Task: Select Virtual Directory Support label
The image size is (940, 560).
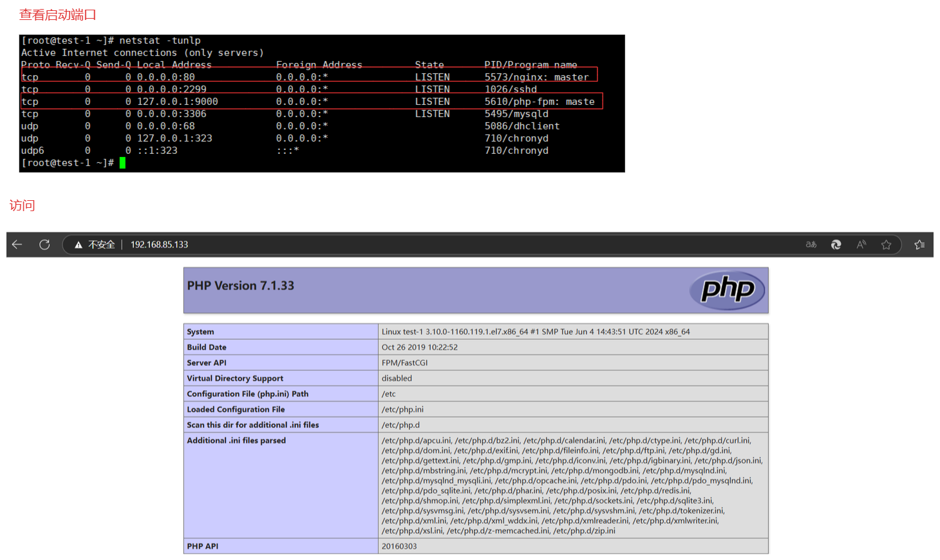Action: (235, 378)
